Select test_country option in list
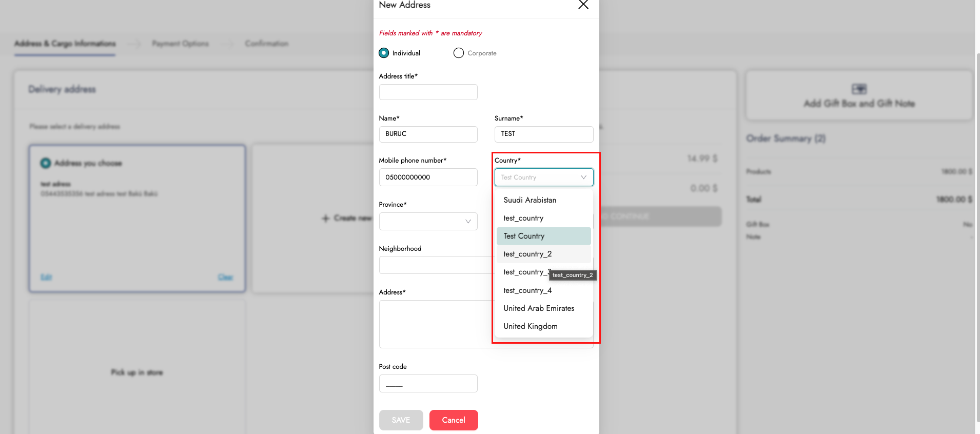 523,218
